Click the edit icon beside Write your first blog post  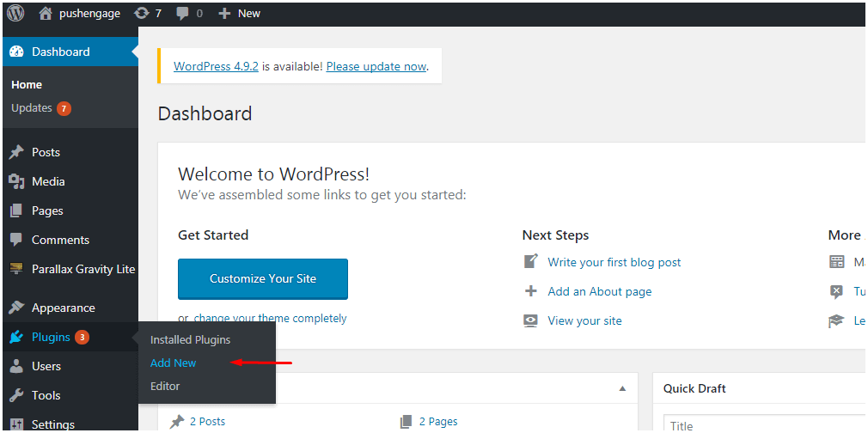[531, 261]
